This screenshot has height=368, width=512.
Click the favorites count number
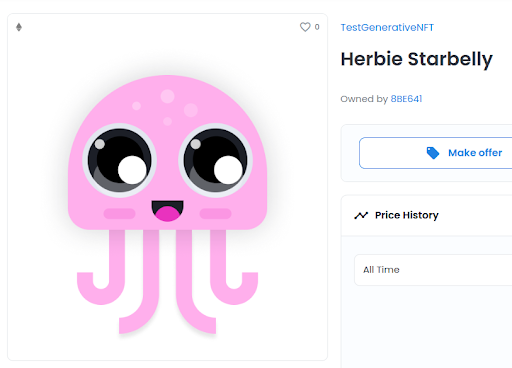tap(317, 27)
